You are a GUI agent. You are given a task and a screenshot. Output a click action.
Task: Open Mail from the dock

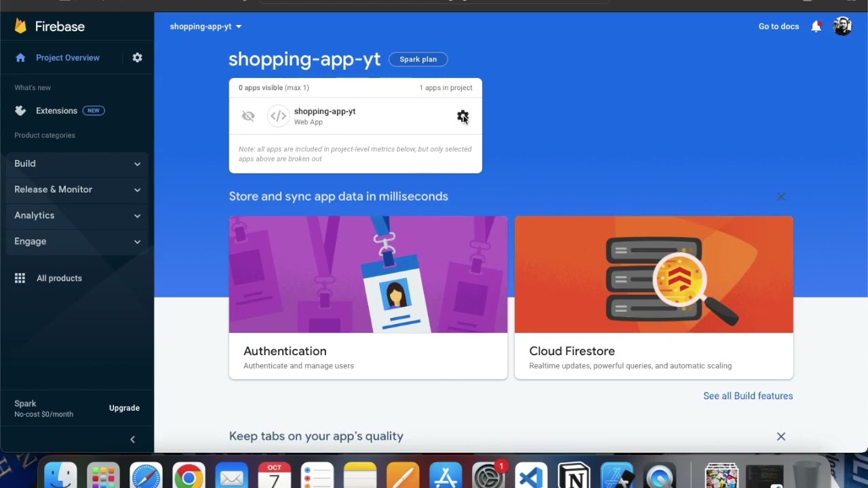(231, 476)
